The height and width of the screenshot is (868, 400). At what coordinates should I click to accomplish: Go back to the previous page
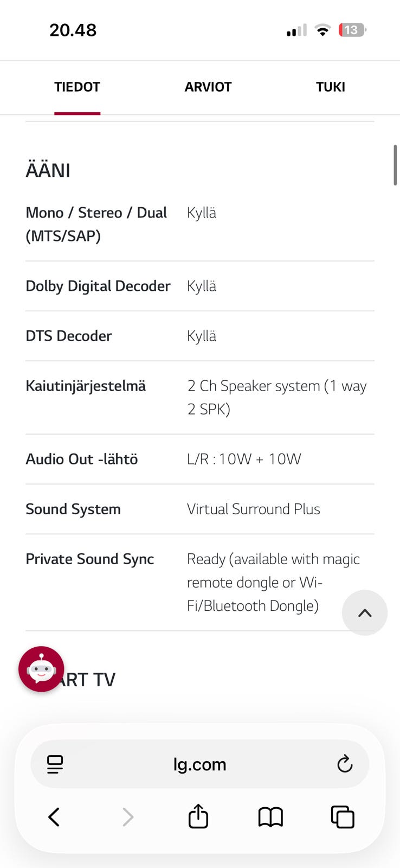pos(54,817)
